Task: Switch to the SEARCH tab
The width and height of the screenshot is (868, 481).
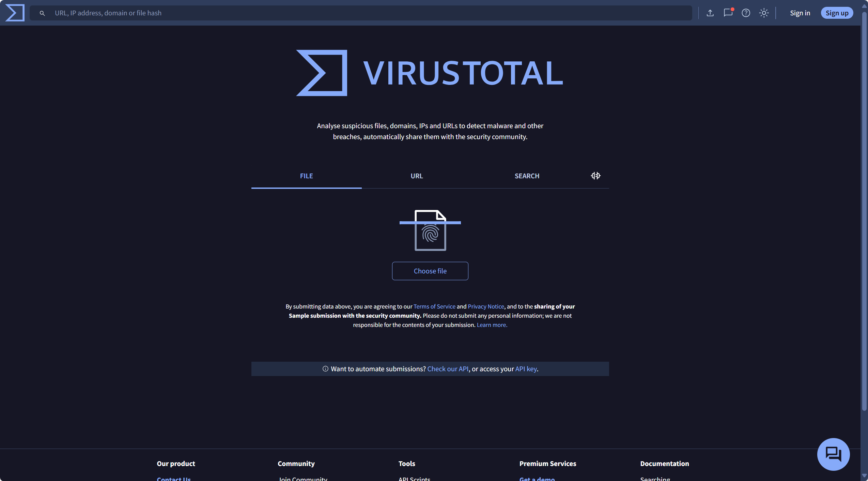Action: pos(527,176)
